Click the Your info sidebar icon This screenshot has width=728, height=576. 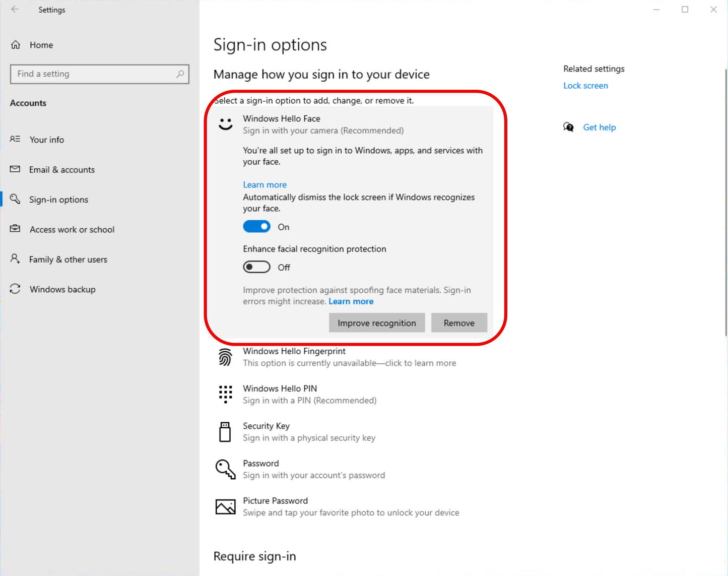[x=15, y=140]
